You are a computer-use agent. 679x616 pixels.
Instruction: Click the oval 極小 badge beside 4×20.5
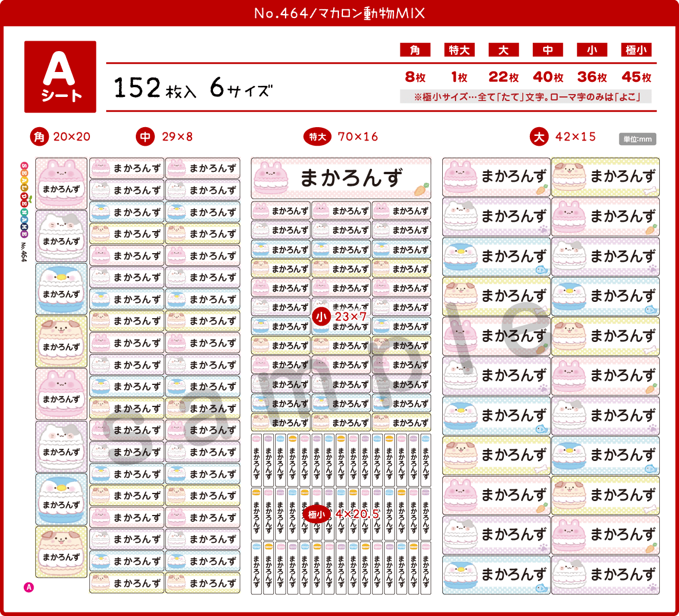(316, 514)
